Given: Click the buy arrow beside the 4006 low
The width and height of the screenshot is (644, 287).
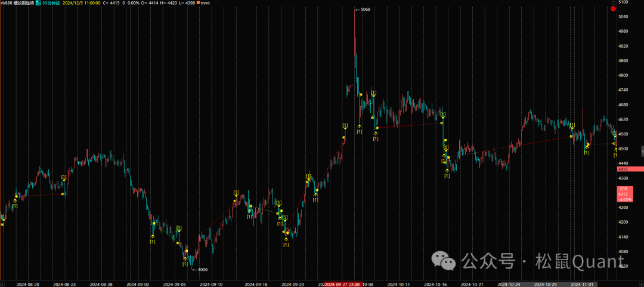Looking at the screenshot, I should pos(185,258).
